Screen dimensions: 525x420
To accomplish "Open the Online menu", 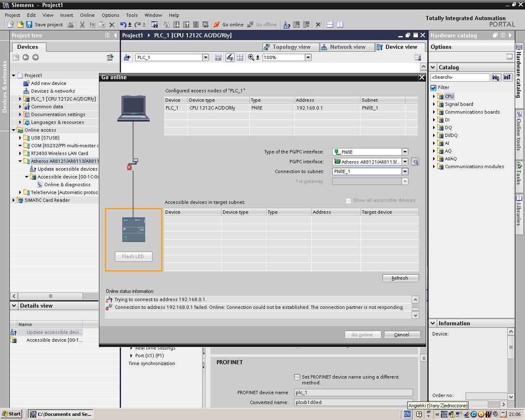I will point(87,15).
